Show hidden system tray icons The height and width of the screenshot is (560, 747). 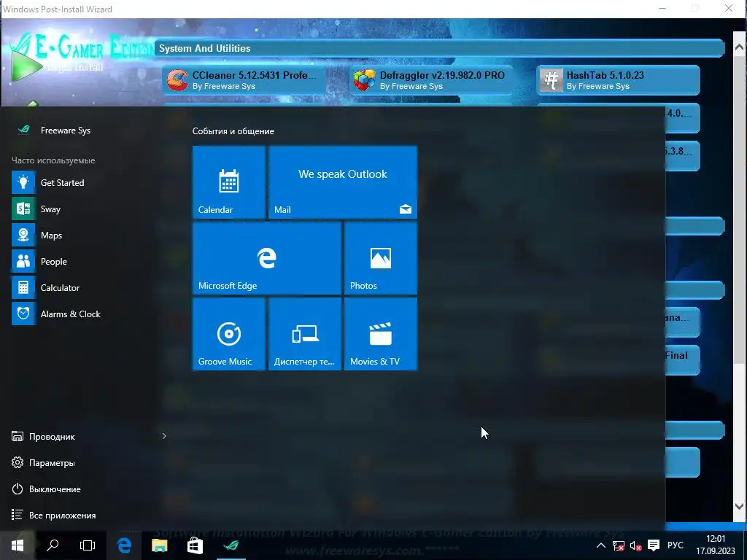point(601,545)
